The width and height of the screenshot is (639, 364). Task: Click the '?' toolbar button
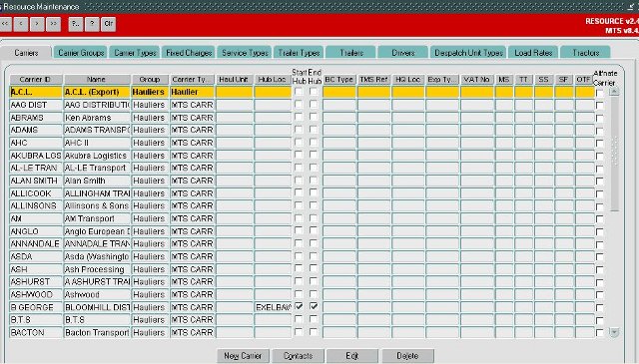pos(92,24)
